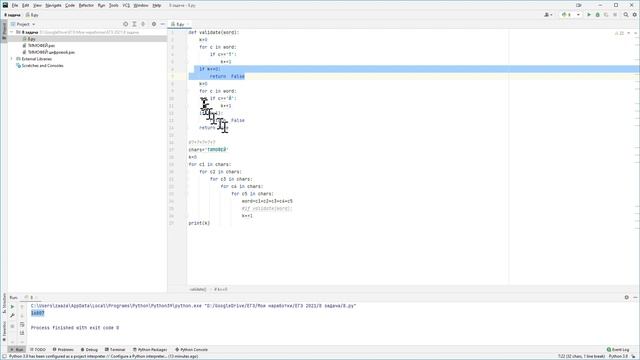The height and width of the screenshot is (360, 640).
Task: Open the File menu
Action: [x=15, y=5]
